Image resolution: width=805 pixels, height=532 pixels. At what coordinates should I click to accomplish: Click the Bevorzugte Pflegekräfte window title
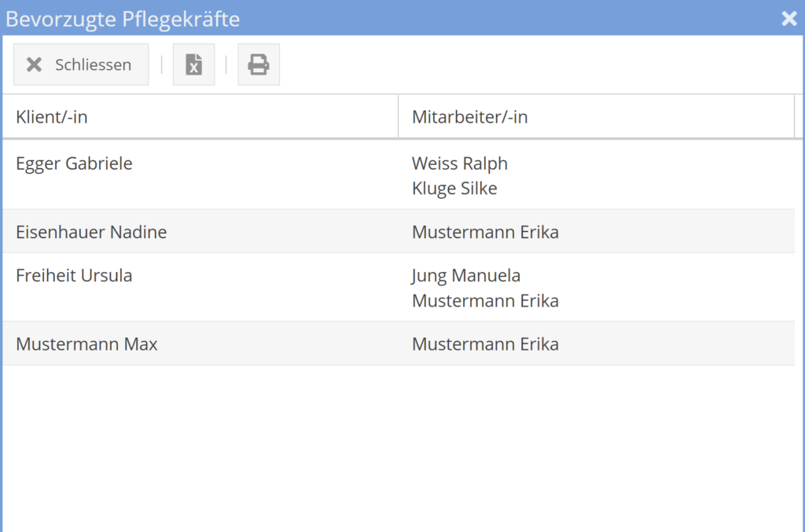[123, 18]
